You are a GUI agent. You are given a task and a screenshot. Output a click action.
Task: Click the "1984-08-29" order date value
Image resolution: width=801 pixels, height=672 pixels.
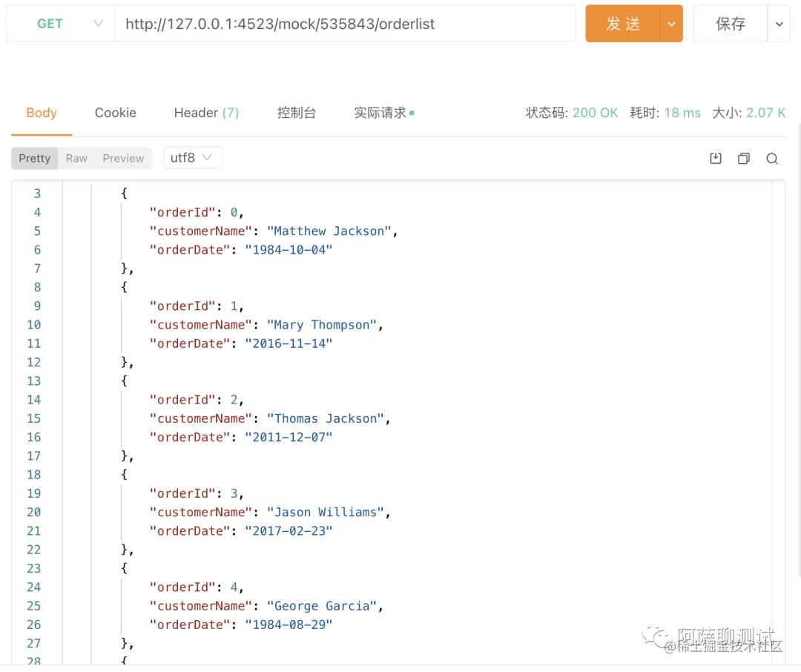(x=289, y=625)
